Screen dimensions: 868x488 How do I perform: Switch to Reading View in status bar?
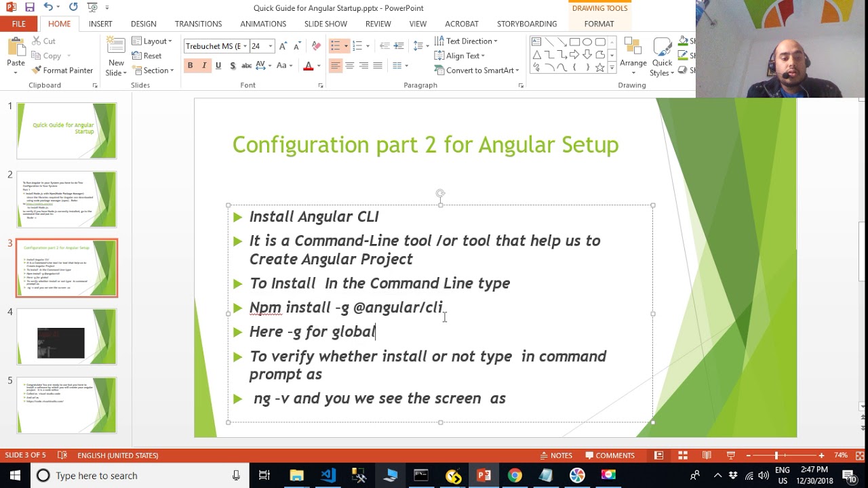click(x=707, y=455)
